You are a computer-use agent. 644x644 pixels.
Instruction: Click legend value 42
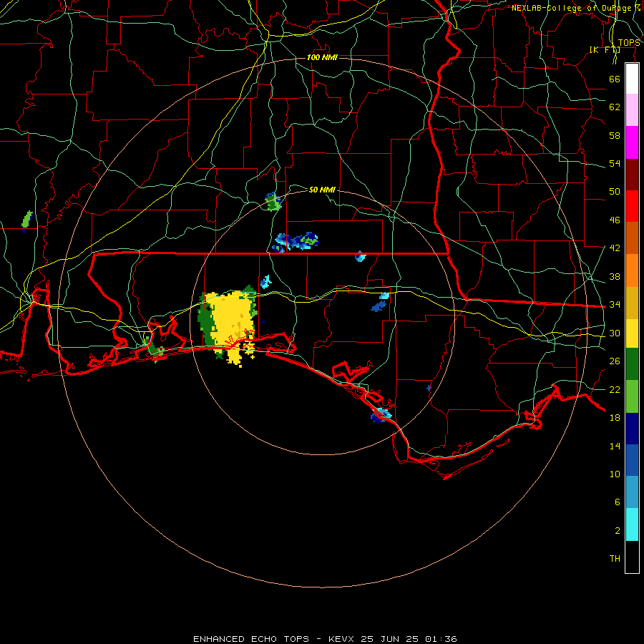[x=615, y=248]
